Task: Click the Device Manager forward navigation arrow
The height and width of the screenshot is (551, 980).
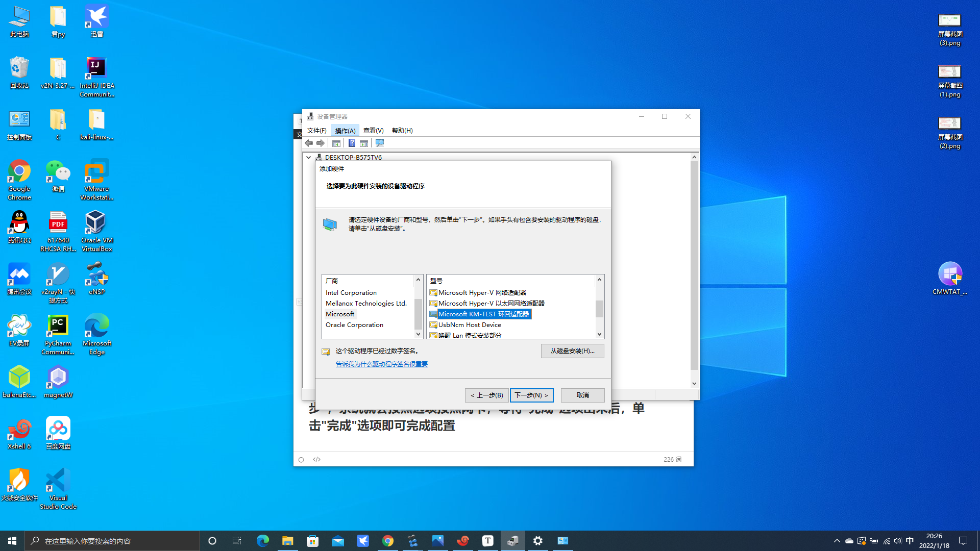Action: (322, 143)
